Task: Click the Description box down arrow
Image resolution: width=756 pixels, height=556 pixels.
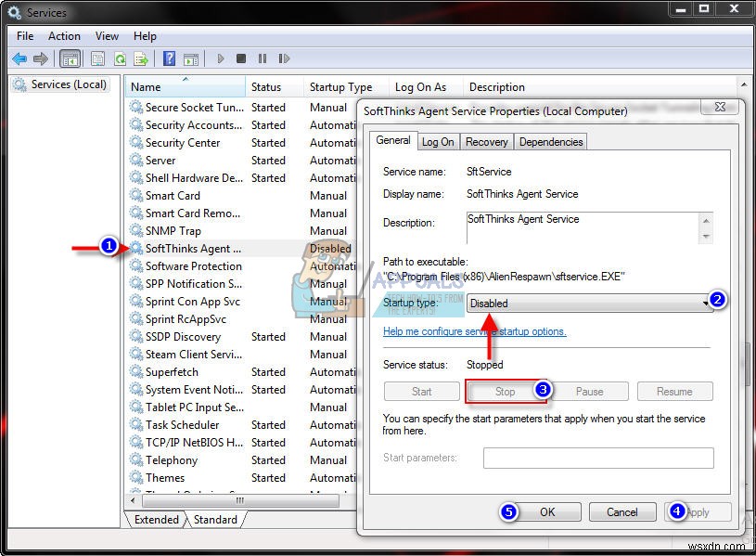Action: pos(706,236)
